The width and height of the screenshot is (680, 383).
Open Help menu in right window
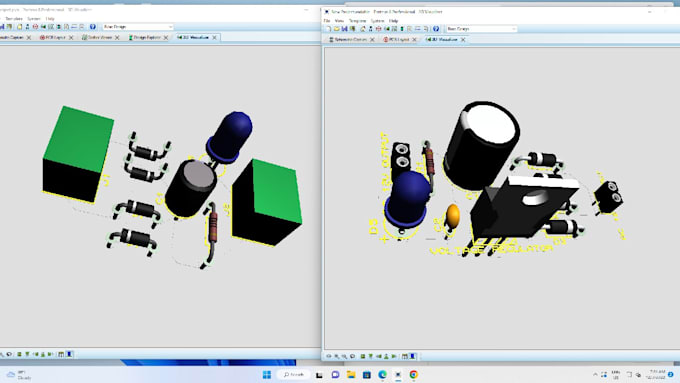tap(393, 21)
